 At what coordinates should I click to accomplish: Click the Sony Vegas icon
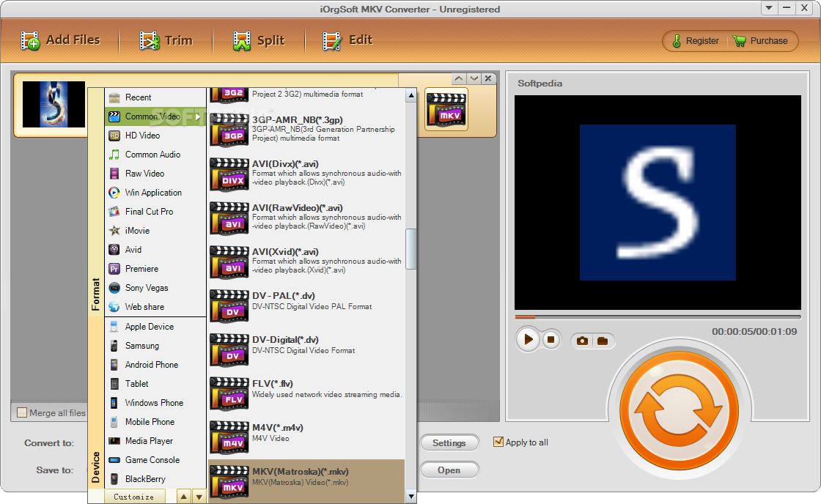[114, 288]
